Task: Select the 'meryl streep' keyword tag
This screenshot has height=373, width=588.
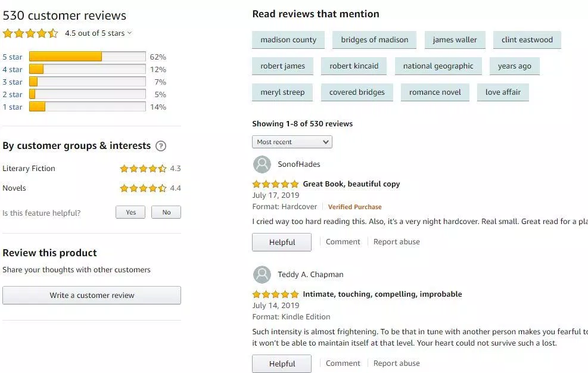Action: click(282, 92)
